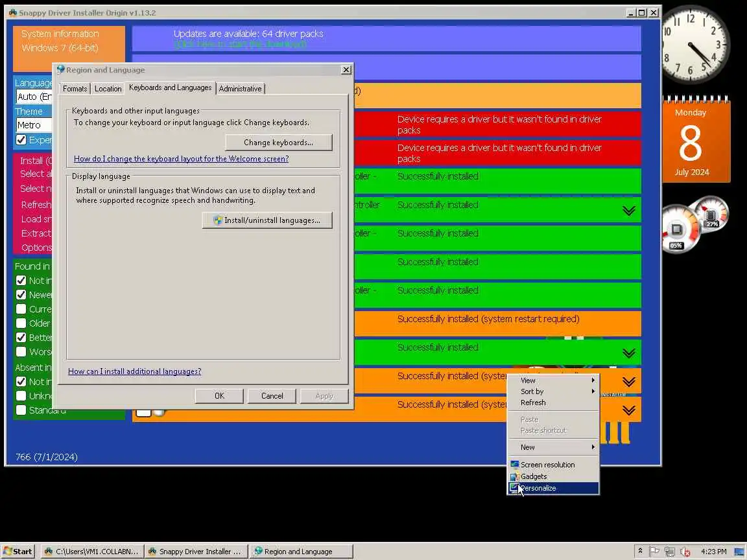Open the tray clock showing 4:23 PM
747x560 pixels.
click(x=713, y=552)
